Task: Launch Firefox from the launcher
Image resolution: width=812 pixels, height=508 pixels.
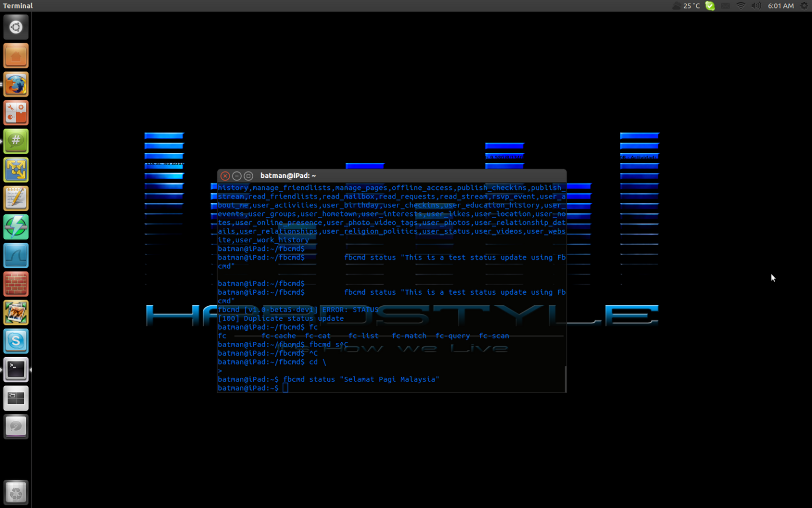Action: point(16,84)
